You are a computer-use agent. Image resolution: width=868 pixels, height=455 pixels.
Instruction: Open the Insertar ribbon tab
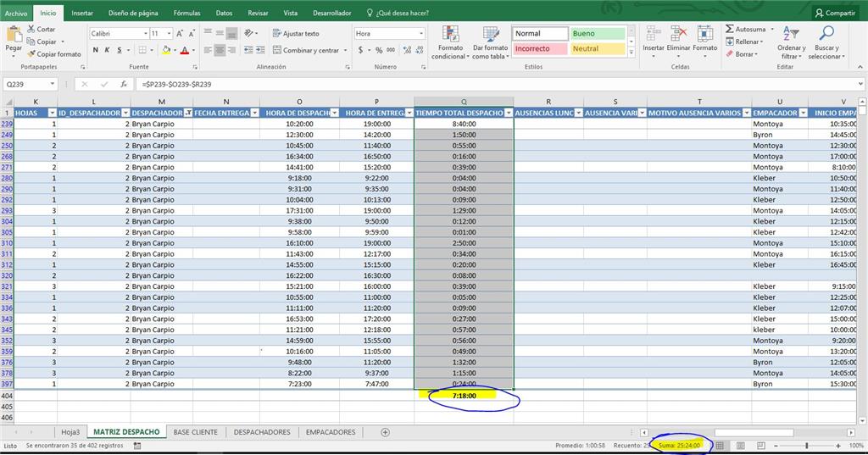click(x=82, y=13)
